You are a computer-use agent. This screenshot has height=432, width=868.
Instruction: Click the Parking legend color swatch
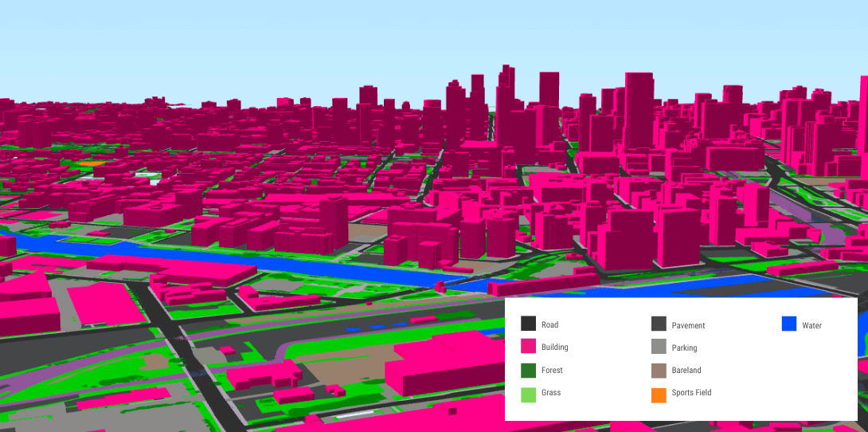(x=659, y=346)
